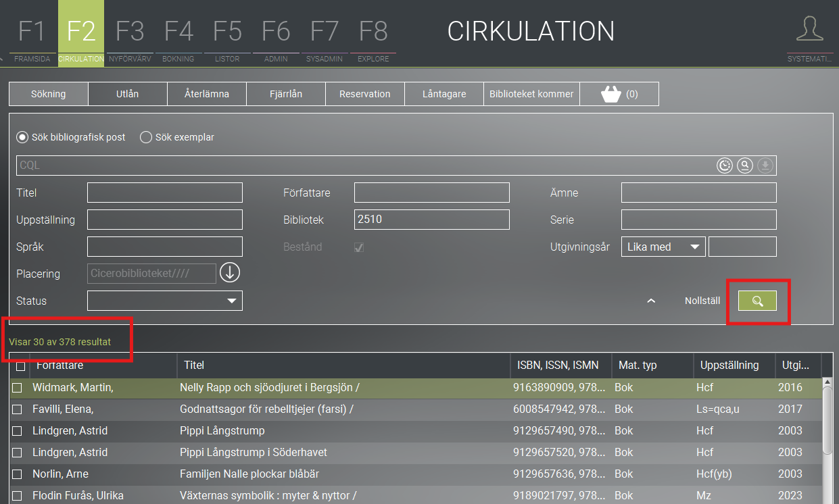839x504 pixels.
Task: Open the shopping basket (0)
Action: pos(619,95)
